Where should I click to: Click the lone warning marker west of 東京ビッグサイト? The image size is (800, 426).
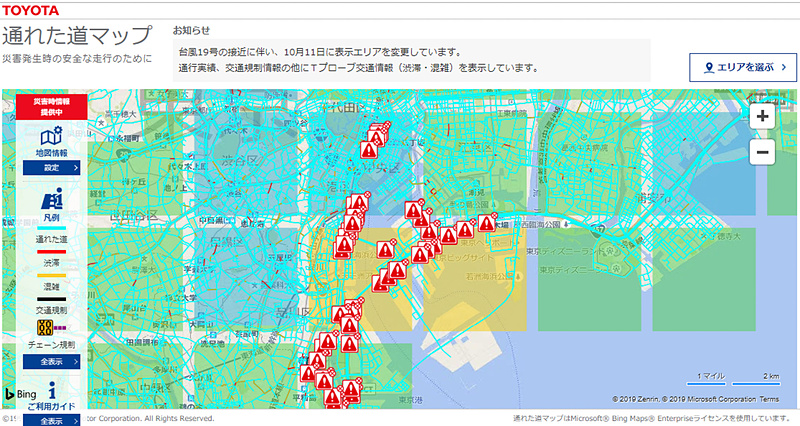[386, 249]
